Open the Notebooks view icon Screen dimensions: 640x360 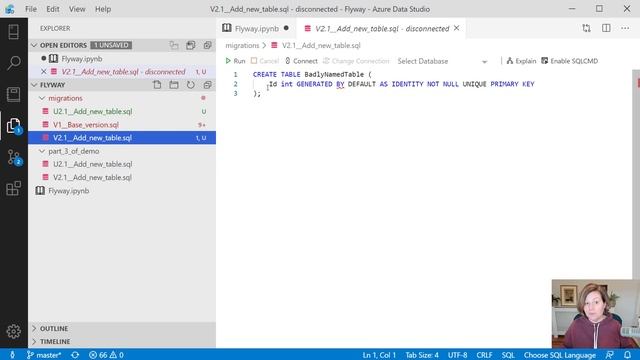point(13,94)
